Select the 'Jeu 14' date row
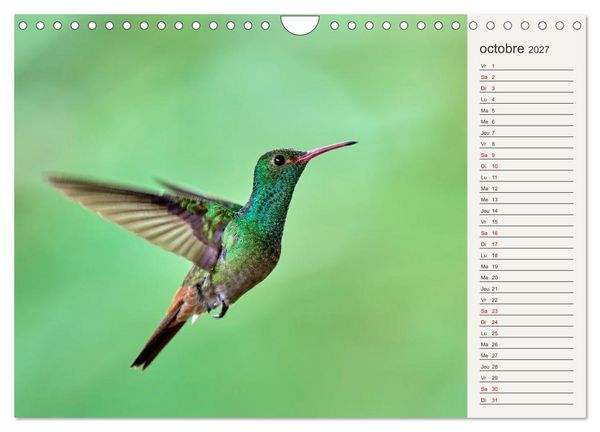The height and width of the screenshot is (432, 600). (527, 211)
